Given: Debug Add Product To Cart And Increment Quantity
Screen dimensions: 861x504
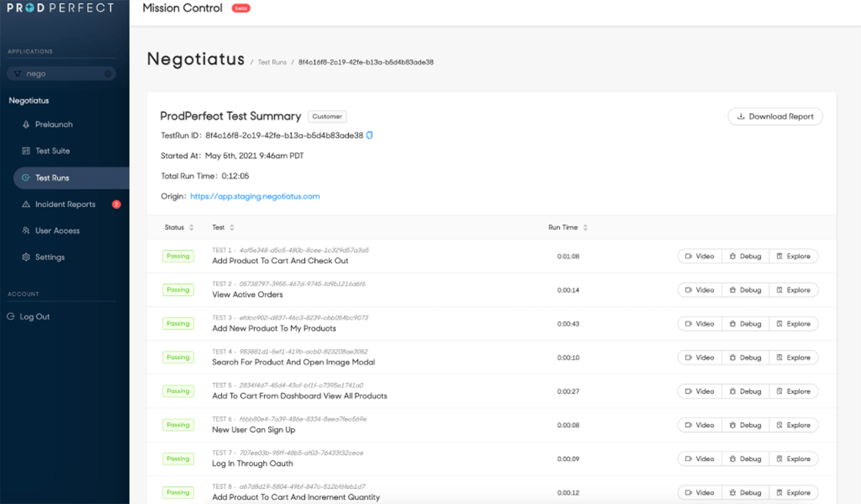Looking at the screenshot, I should (745, 493).
